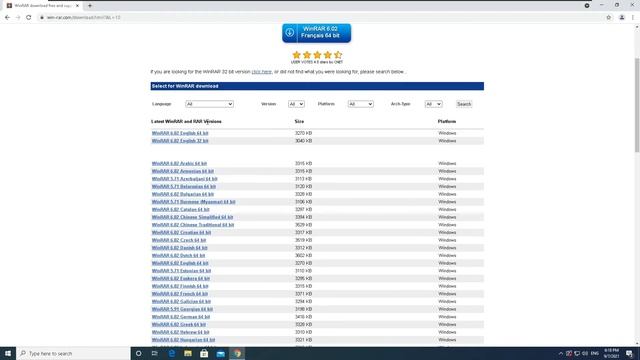Open WinRAR 6.02 French 64 bit link
640x360 pixels.
[180, 294]
